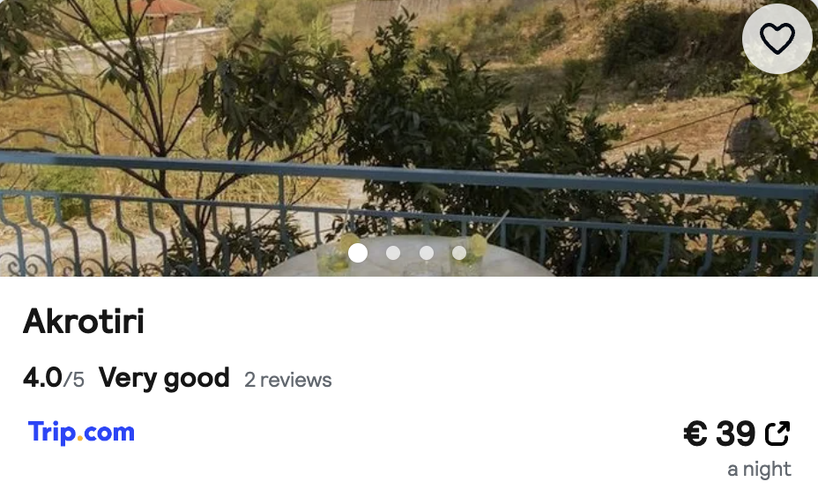818x504 pixels.
Task: Show the fourth photo via last dot
Action: [x=459, y=253]
